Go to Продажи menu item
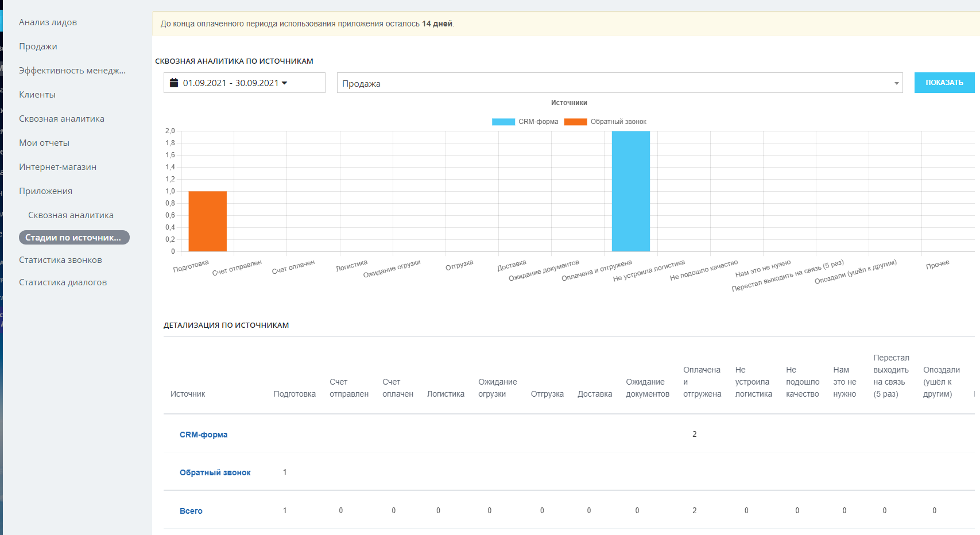The width and height of the screenshot is (980, 535). [x=38, y=46]
